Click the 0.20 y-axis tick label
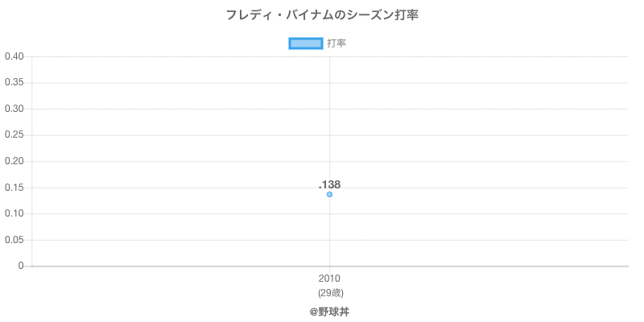 pos(14,161)
